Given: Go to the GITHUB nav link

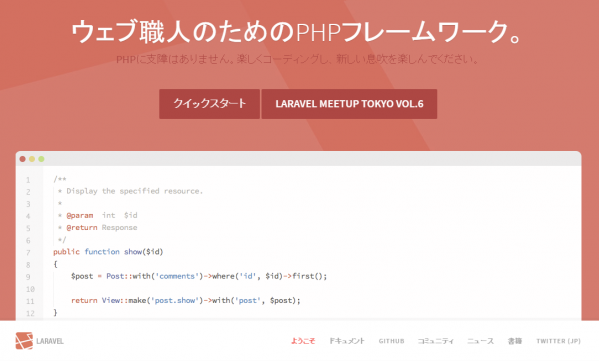Looking at the screenshot, I should 391,341.
